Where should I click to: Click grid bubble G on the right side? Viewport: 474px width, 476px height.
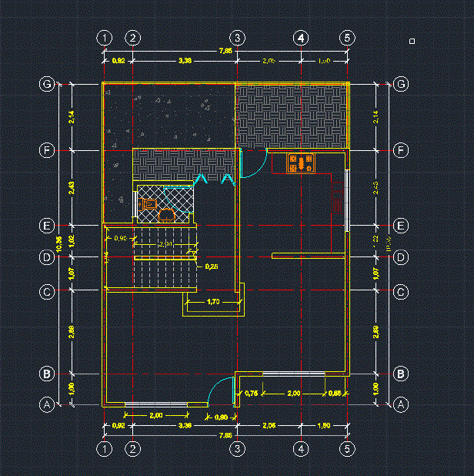click(401, 84)
